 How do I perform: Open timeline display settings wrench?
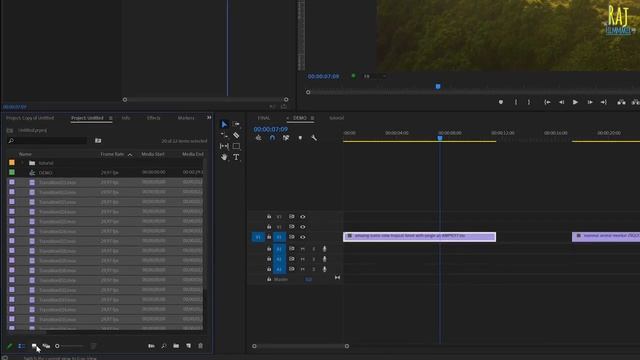point(314,138)
